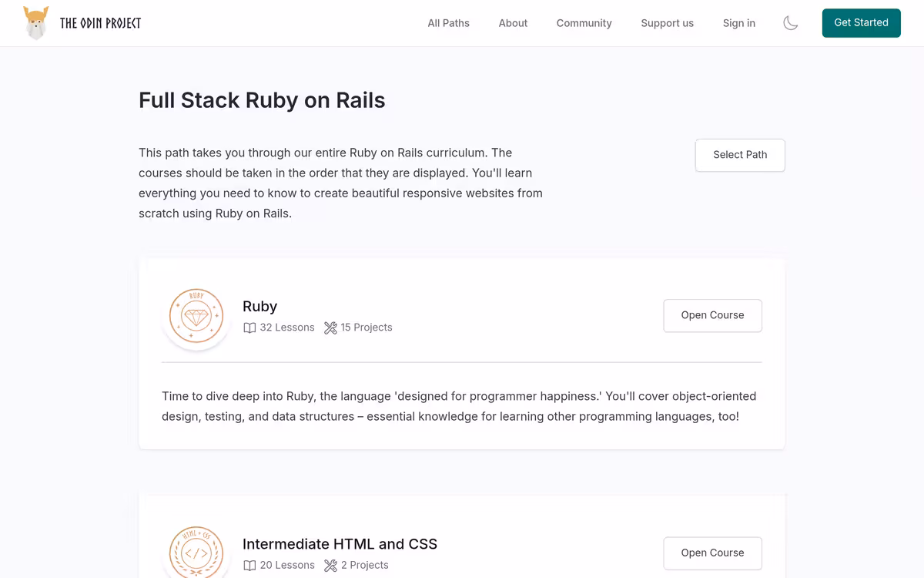
Task: Go to the About page
Action: coord(513,23)
